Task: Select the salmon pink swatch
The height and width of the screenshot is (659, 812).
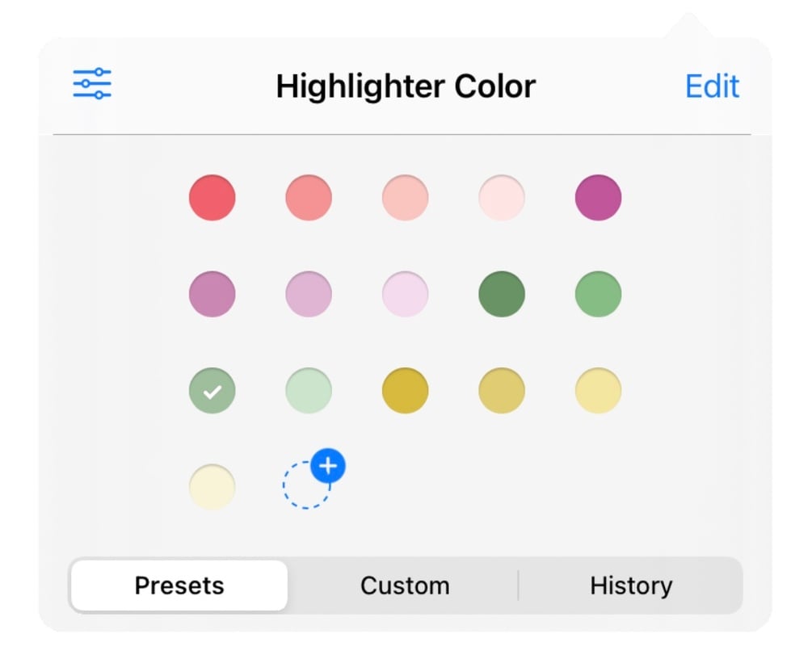Action: click(309, 197)
